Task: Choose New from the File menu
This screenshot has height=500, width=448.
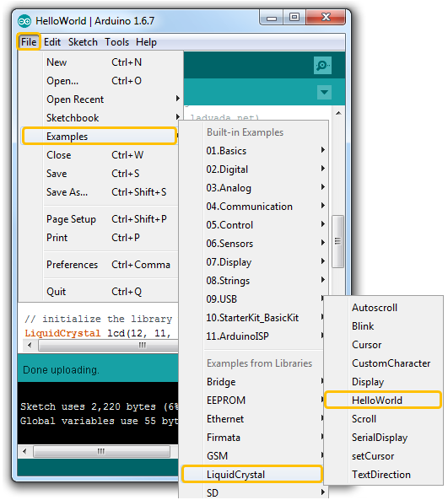Action: click(x=100, y=62)
